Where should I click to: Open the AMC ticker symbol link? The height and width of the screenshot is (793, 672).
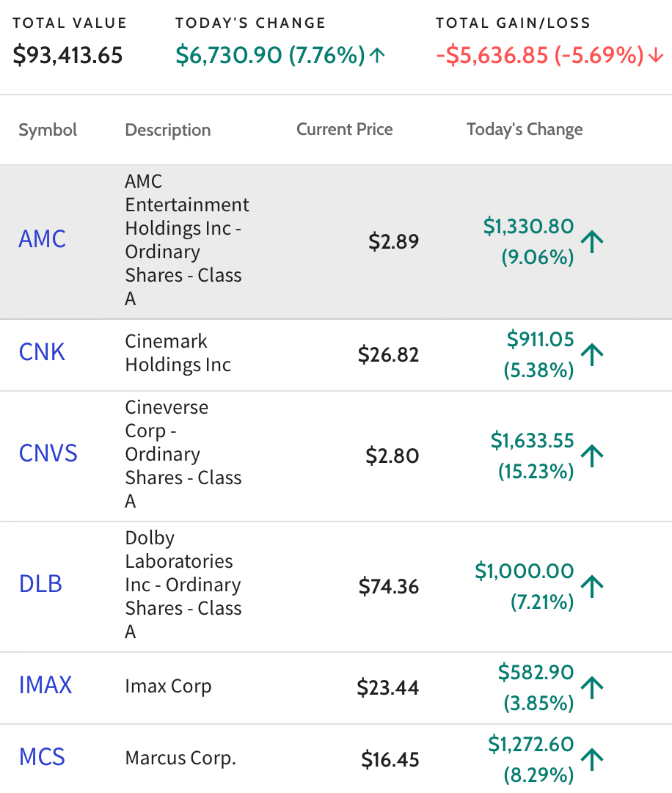[x=42, y=238]
